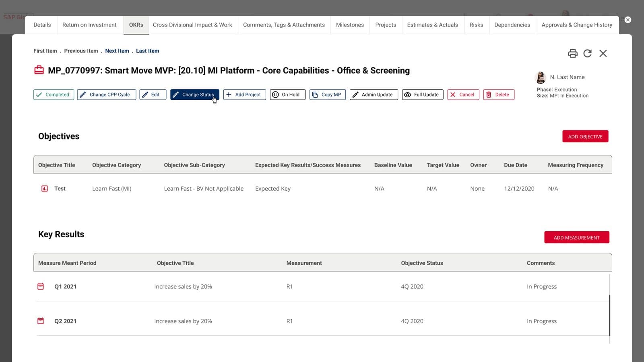
Task: Open the Milestones tab
Action: [x=350, y=25]
